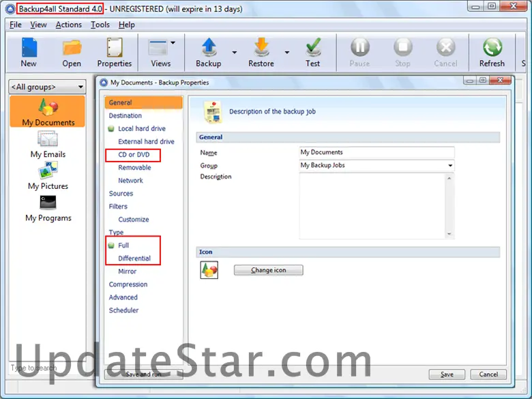
Task: Open the All groups combo box
Action: 47,87
